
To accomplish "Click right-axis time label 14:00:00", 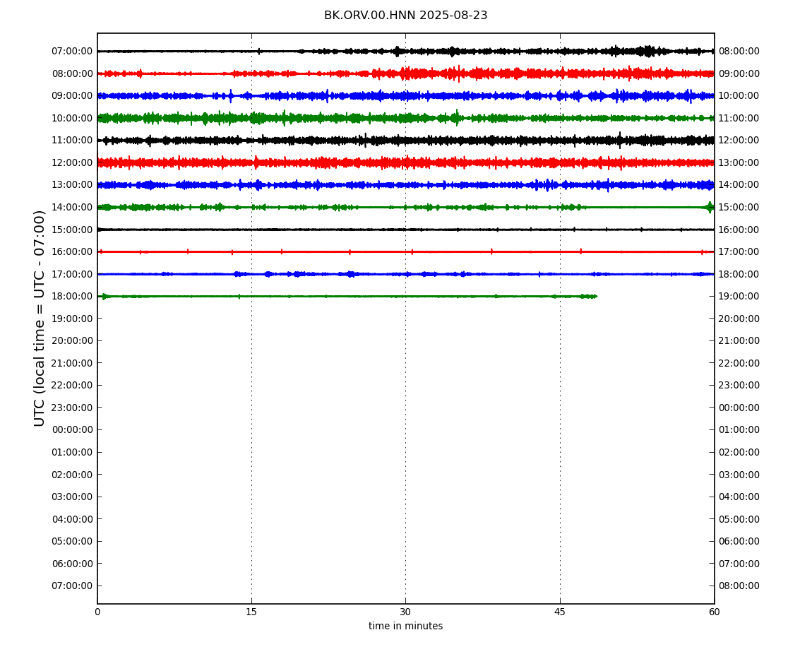I will click(x=739, y=185).
